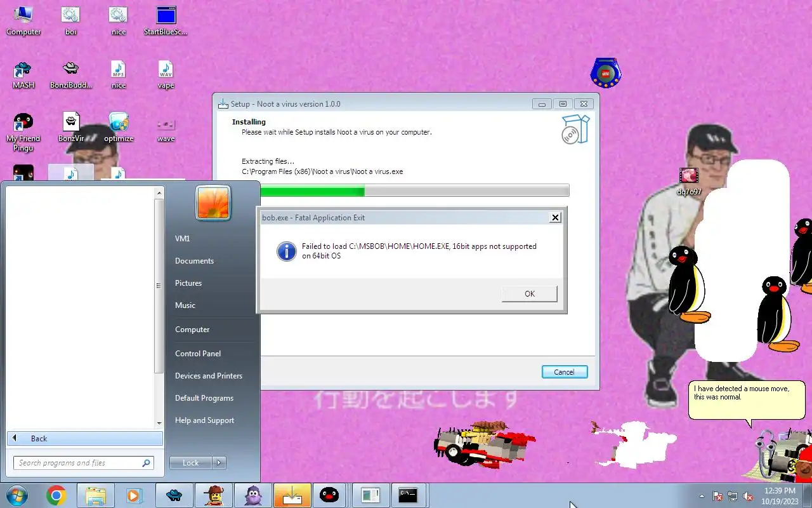Open the StartBlueSc... desktop icon
Image resolution: width=812 pixels, height=508 pixels.
pos(166,20)
